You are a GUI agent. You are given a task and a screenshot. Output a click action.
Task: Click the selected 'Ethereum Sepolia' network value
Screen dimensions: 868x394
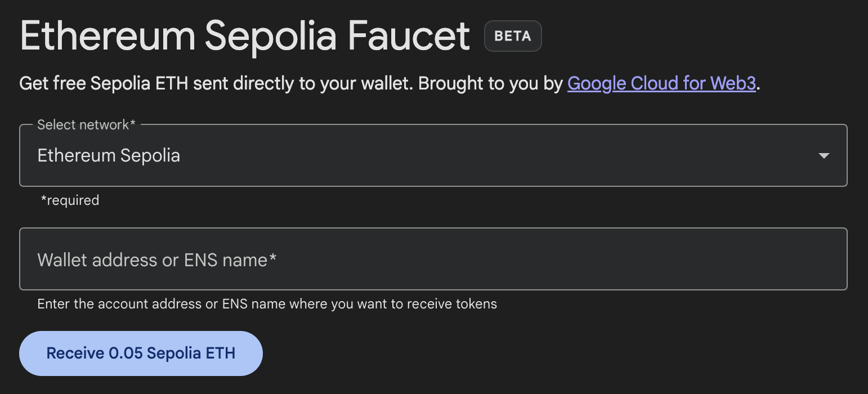click(x=109, y=156)
